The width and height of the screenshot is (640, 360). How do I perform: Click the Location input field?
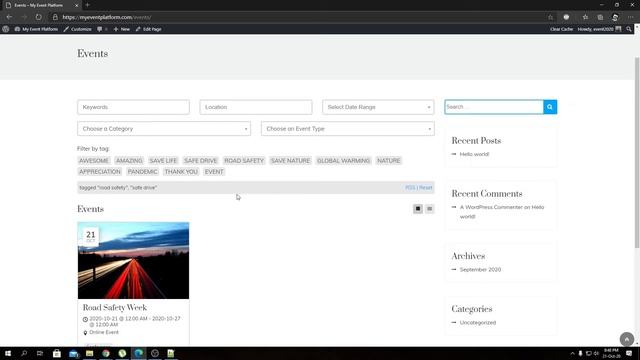point(256,107)
